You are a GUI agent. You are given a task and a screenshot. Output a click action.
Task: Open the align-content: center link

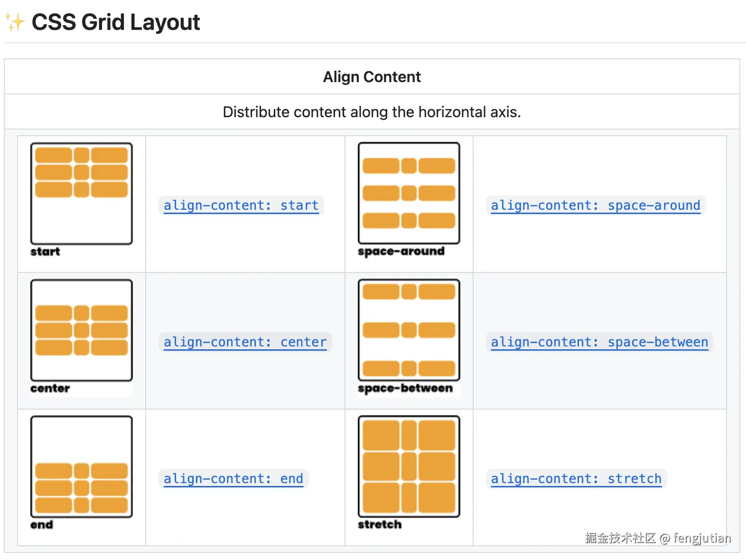(x=245, y=342)
